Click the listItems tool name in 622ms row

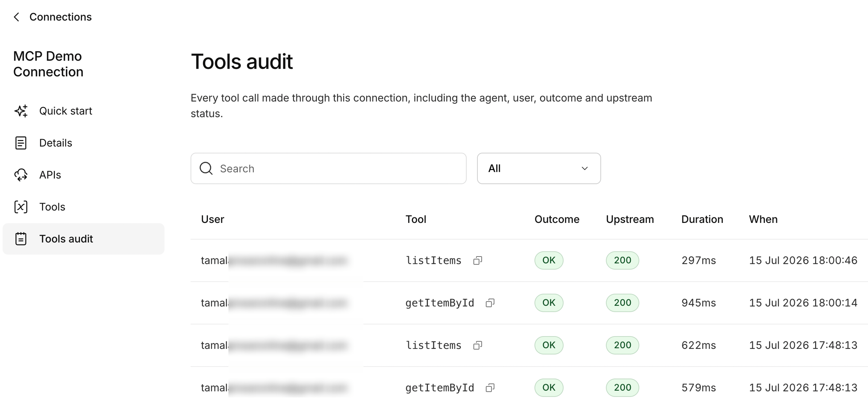(433, 345)
